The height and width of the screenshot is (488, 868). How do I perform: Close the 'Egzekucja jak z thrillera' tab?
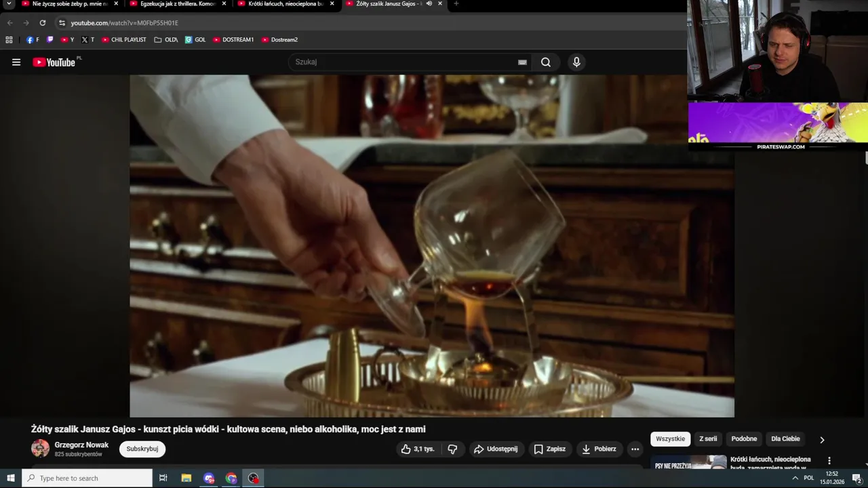224,3
